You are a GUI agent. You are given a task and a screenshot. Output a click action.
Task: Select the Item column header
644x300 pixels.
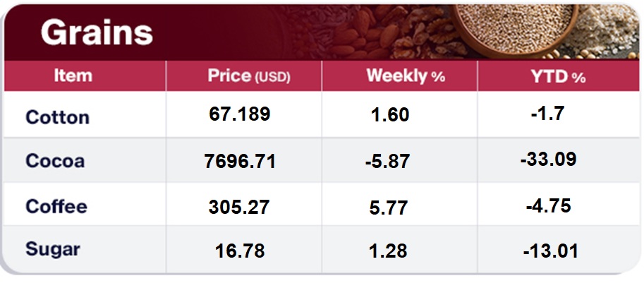coord(73,76)
